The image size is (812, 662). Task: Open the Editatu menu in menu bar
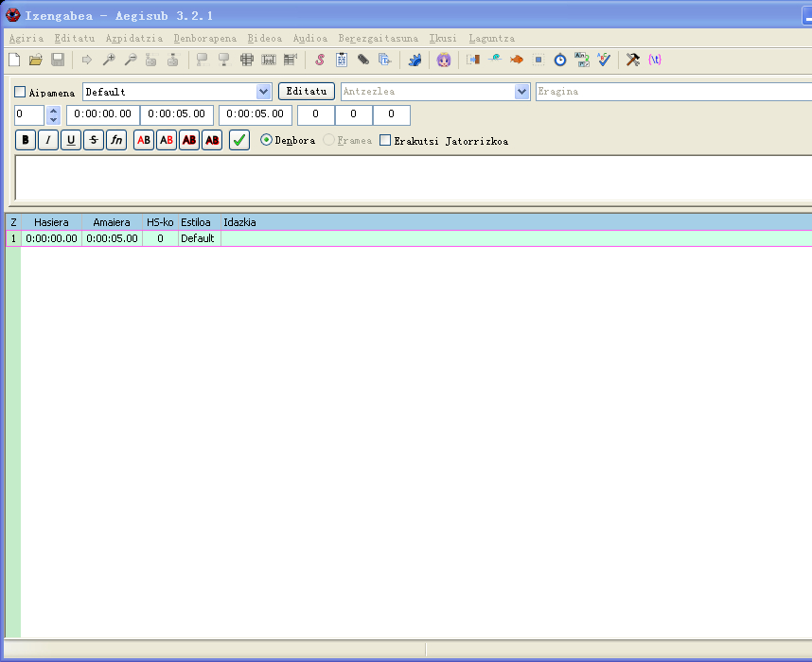(75, 39)
